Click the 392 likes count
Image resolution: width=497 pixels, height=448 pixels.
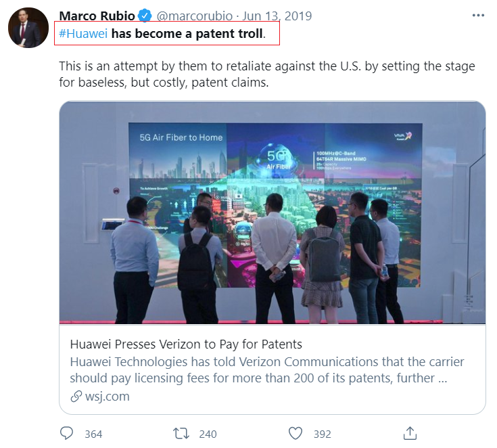[322, 434]
